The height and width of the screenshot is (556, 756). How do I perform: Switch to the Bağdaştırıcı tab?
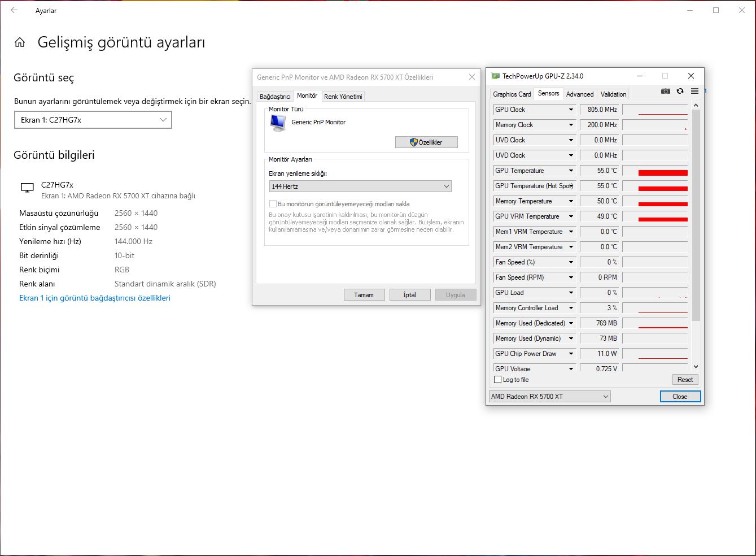click(275, 97)
